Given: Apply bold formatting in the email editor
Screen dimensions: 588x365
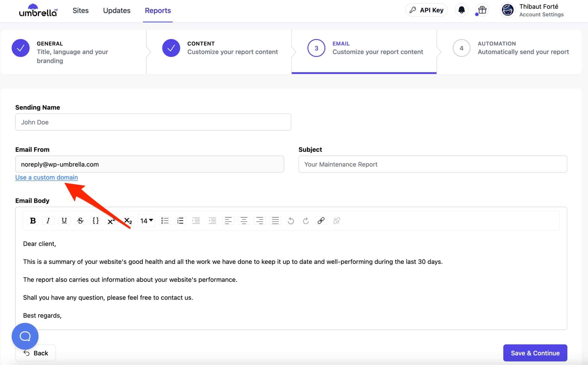Looking at the screenshot, I should [33, 221].
